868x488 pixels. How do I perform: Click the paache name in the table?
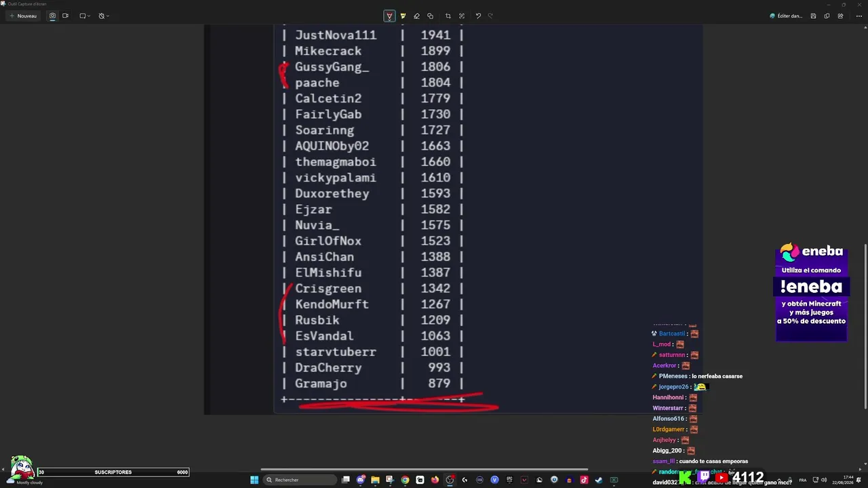tap(317, 83)
